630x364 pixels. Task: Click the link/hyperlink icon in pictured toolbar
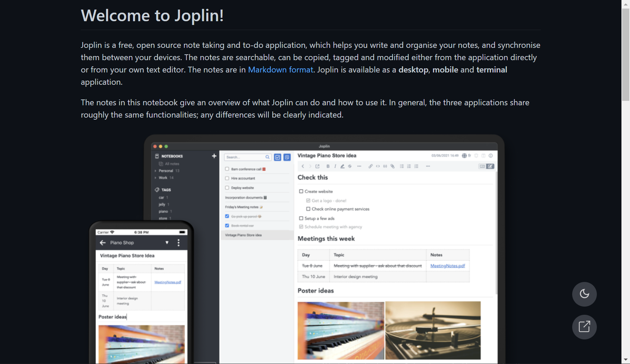pyautogui.click(x=370, y=166)
